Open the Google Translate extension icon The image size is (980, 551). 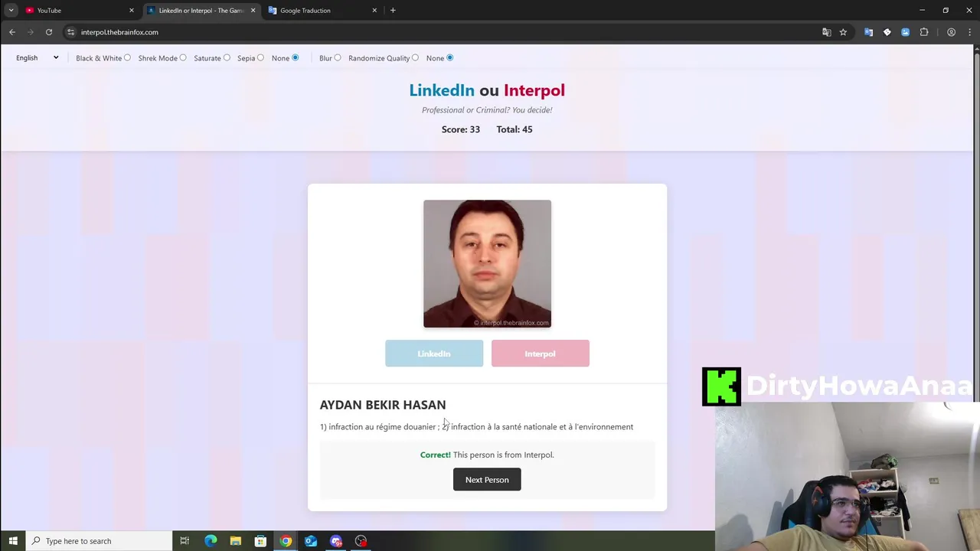(x=868, y=32)
